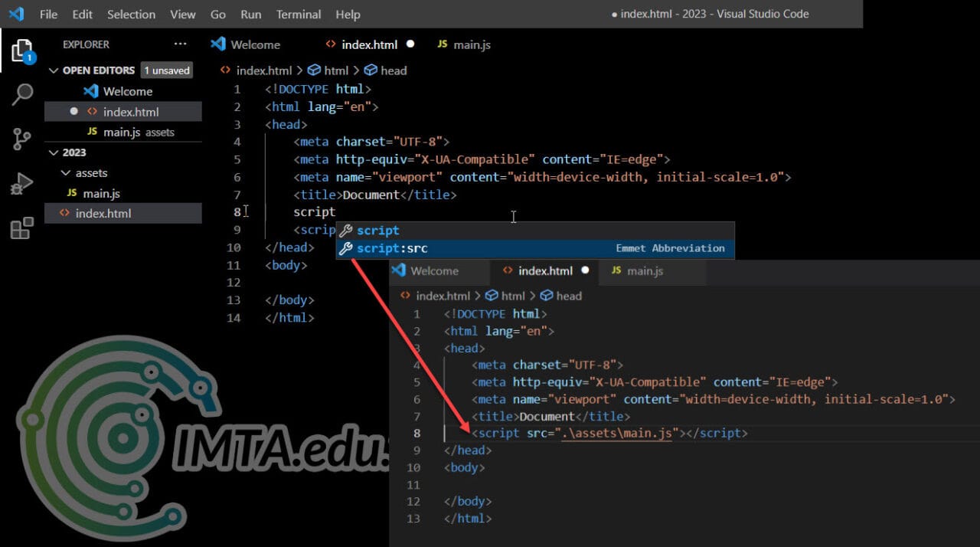Screen dimensions: 980x547
Task: Open the Terminal menu
Action: coord(299,14)
